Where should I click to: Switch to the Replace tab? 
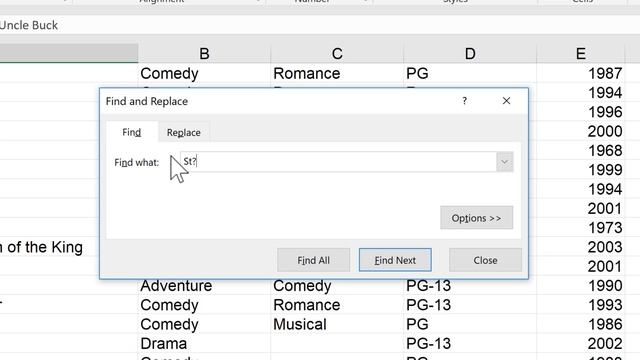tap(184, 133)
